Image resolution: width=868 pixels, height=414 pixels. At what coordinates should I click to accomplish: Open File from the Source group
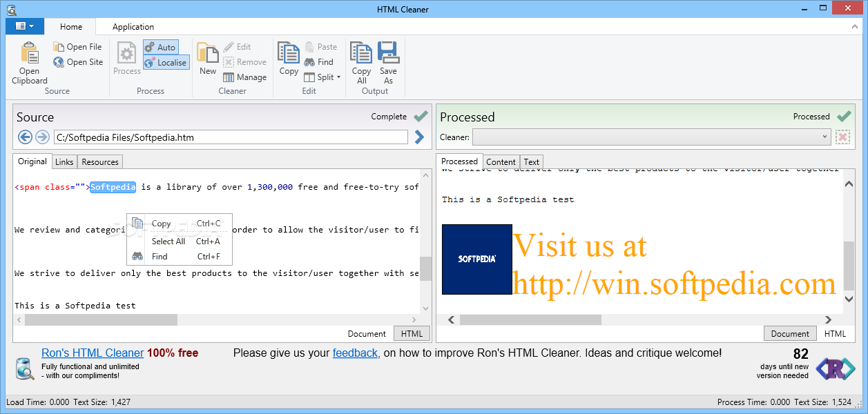coord(78,47)
